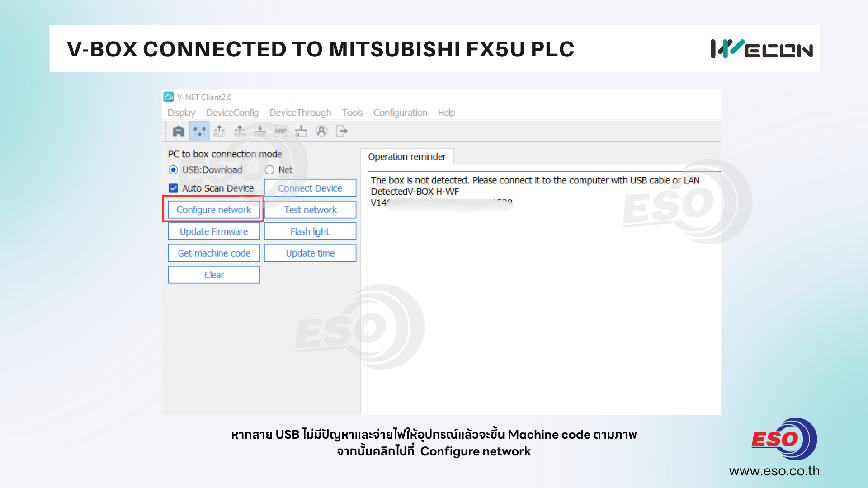Select the device settings sliders icon
Image resolution: width=868 pixels, height=488 pixels.
pos(199,131)
